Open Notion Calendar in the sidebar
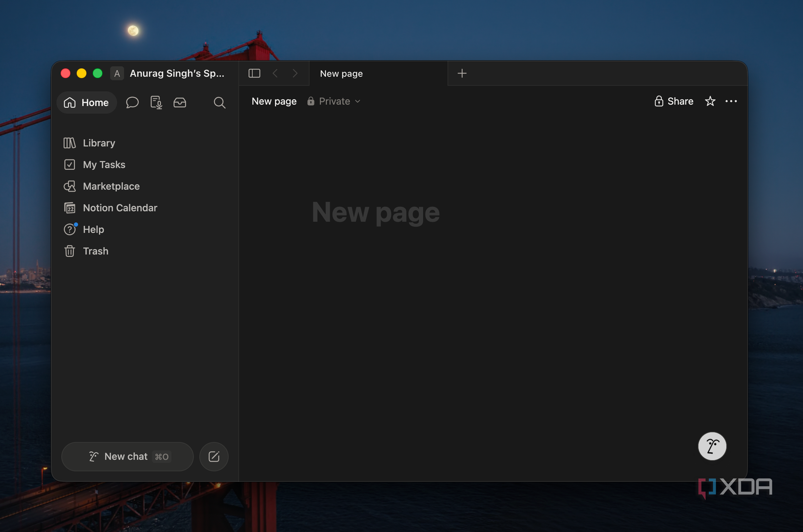 pyautogui.click(x=146, y=208)
